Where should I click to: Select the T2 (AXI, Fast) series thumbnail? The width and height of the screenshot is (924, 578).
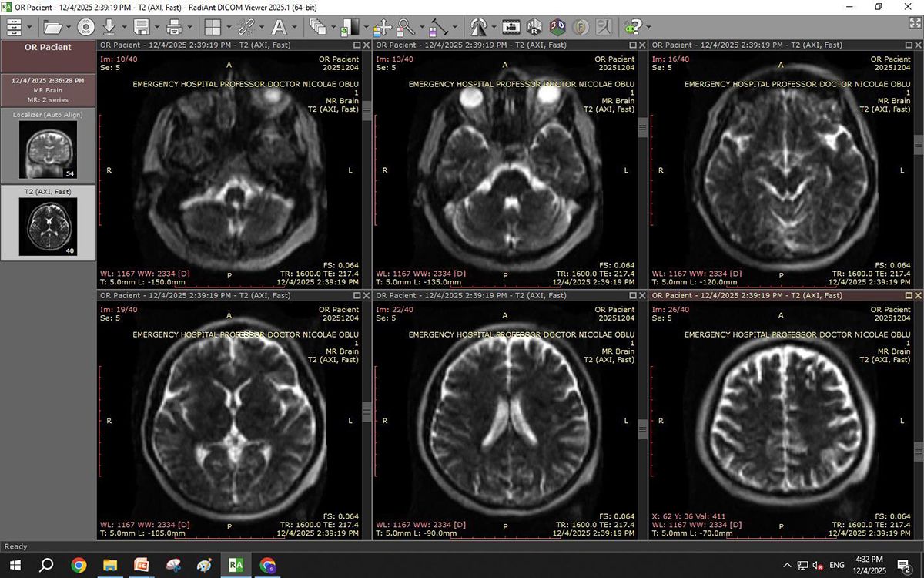point(48,221)
